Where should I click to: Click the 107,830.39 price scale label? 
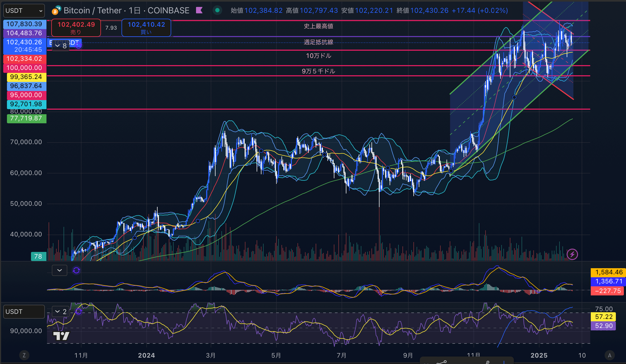point(25,24)
